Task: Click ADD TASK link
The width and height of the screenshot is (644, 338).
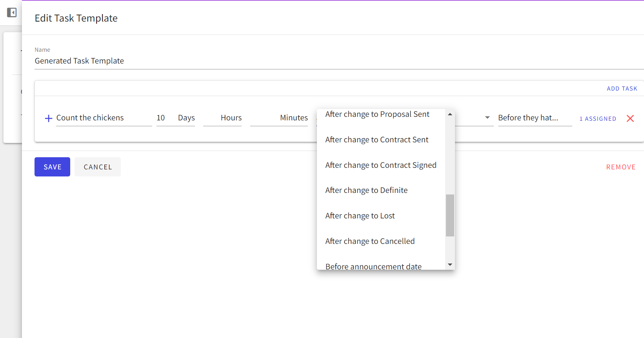Action: tap(622, 89)
